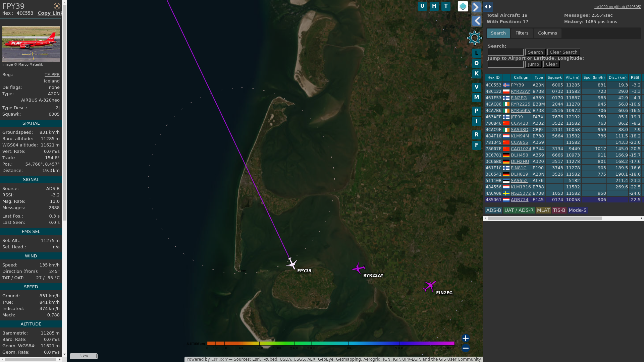Click the UAT / ADS-R legend label
644x362 pixels.
pyautogui.click(x=519, y=210)
